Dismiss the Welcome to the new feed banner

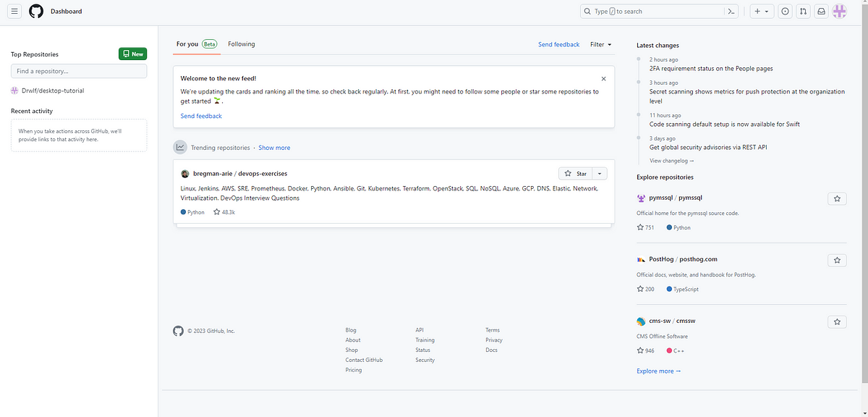[x=603, y=78]
